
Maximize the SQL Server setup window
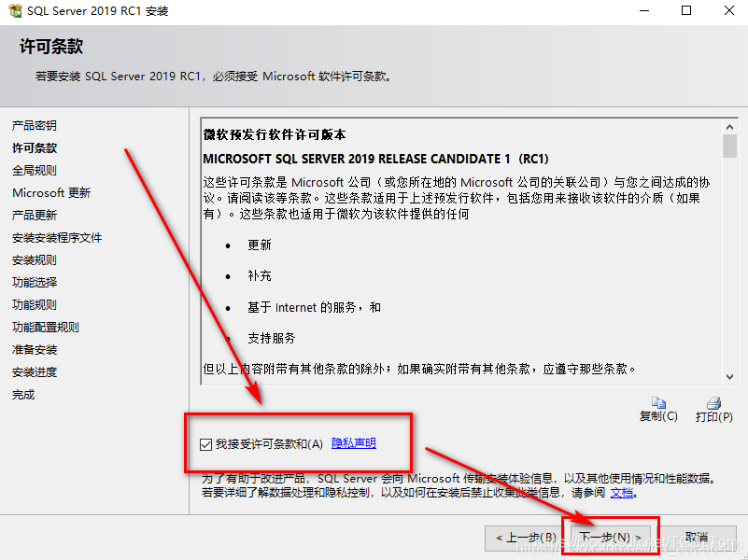(686, 10)
